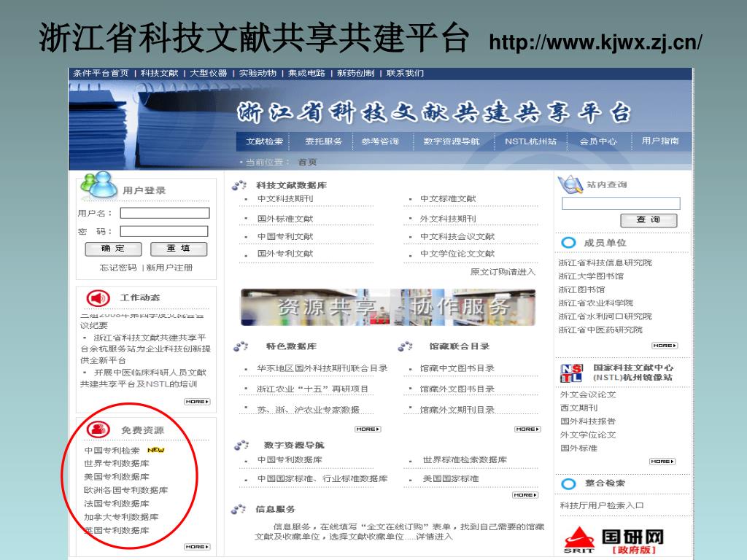Open the 数字资源导航 tab

point(452,141)
